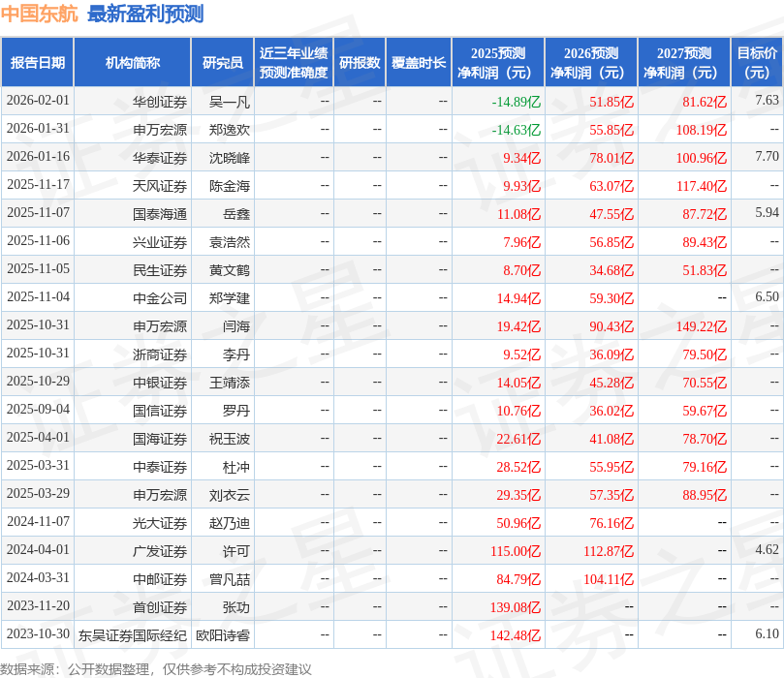The height and width of the screenshot is (678, 784).
Task: Click the 研究员 column header
Action: pyautogui.click(x=223, y=62)
